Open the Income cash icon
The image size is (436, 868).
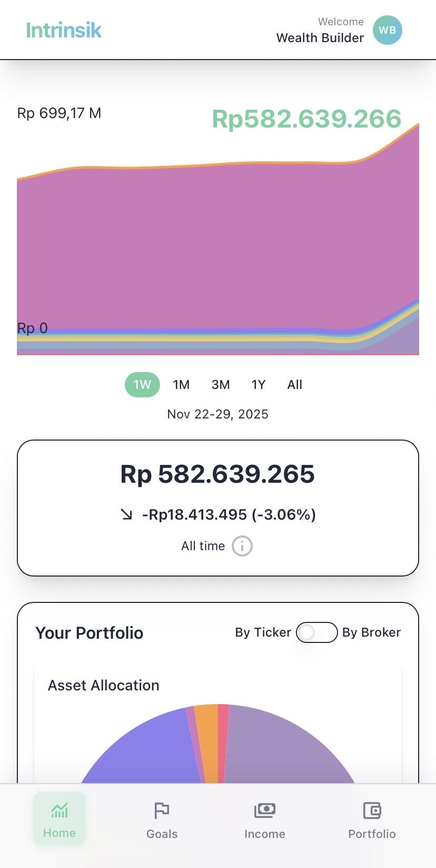coord(264,810)
